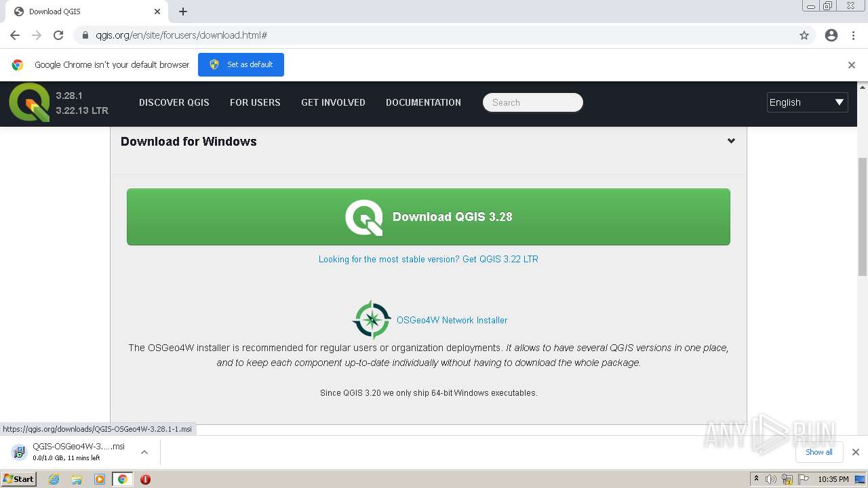Show hidden system tray icons
868x488 pixels.
(x=757, y=479)
